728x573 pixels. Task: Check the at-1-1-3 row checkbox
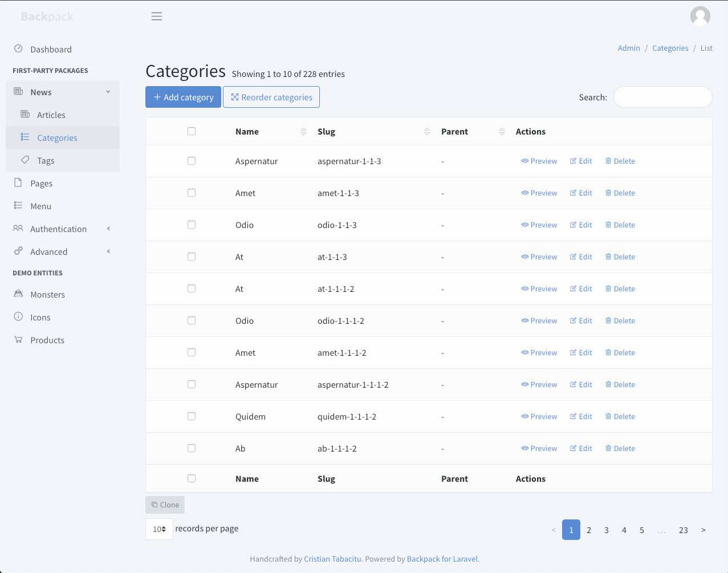(x=192, y=257)
